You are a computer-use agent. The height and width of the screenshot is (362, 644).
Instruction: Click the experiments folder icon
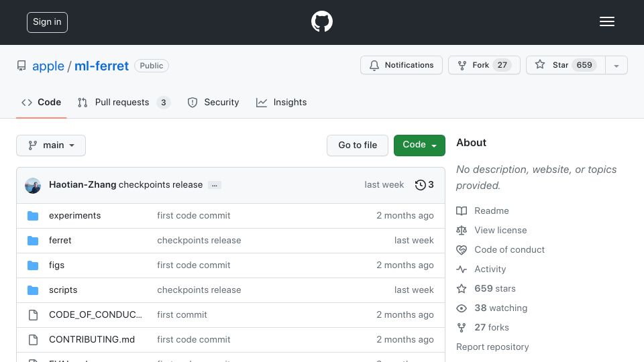click(33, 216)
